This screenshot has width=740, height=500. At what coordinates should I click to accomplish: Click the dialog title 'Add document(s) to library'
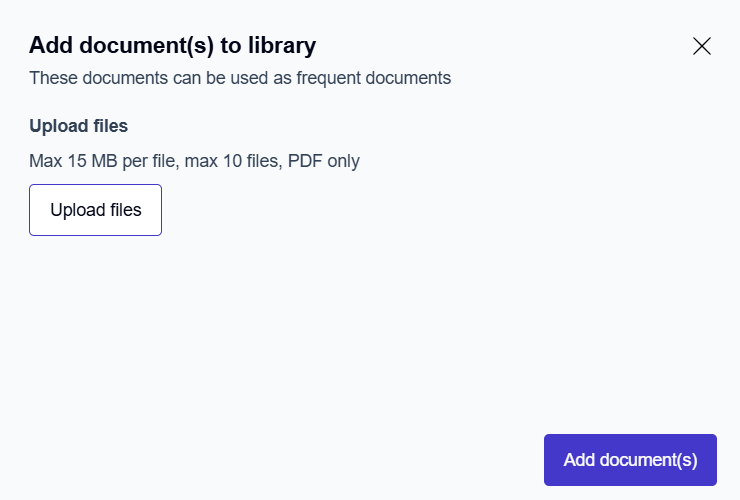pos(172,45)
